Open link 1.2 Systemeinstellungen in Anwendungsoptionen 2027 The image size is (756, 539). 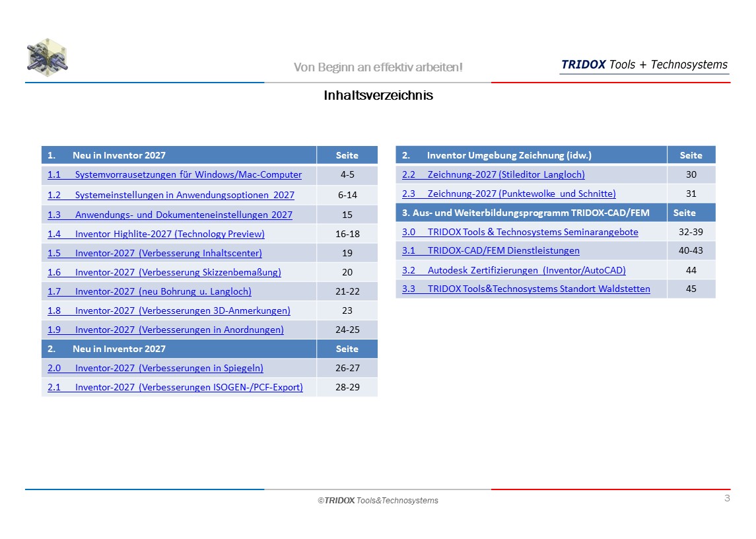pyautogui.click(x=171, y=195)
